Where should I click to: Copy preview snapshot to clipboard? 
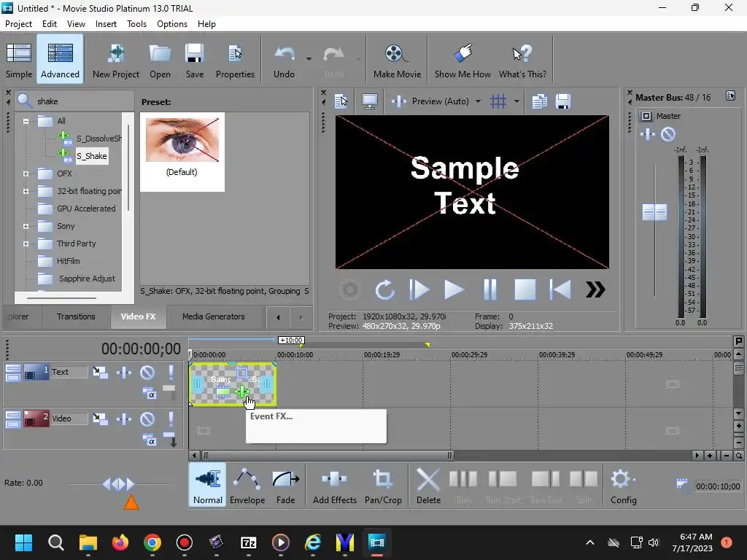[539, 101]
